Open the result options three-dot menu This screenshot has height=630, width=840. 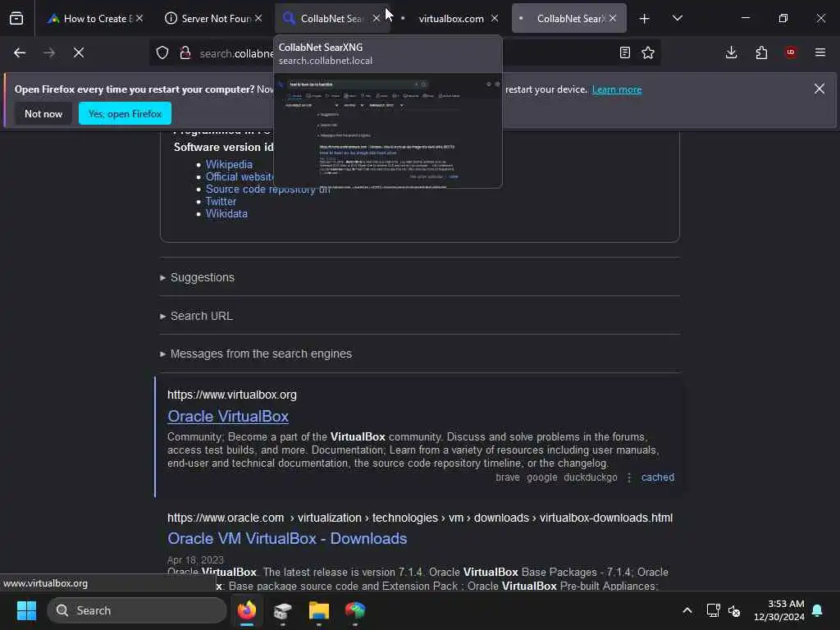tap(629, 477)
